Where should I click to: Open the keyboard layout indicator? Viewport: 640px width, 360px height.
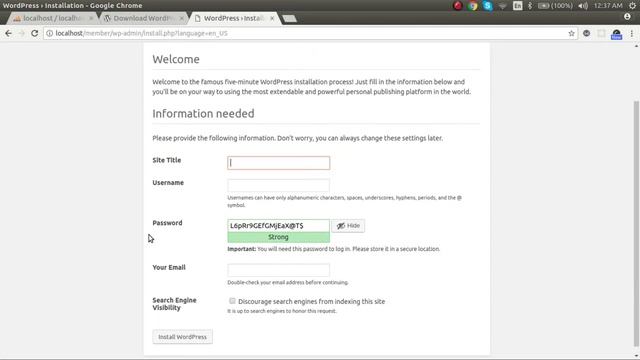pos(518,6)
